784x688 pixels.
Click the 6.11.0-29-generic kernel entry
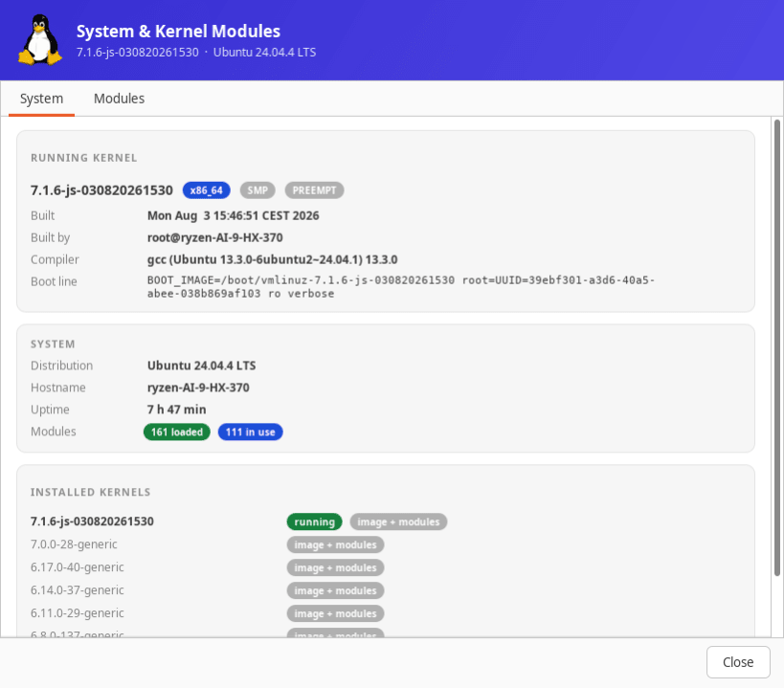pos(77,613)
